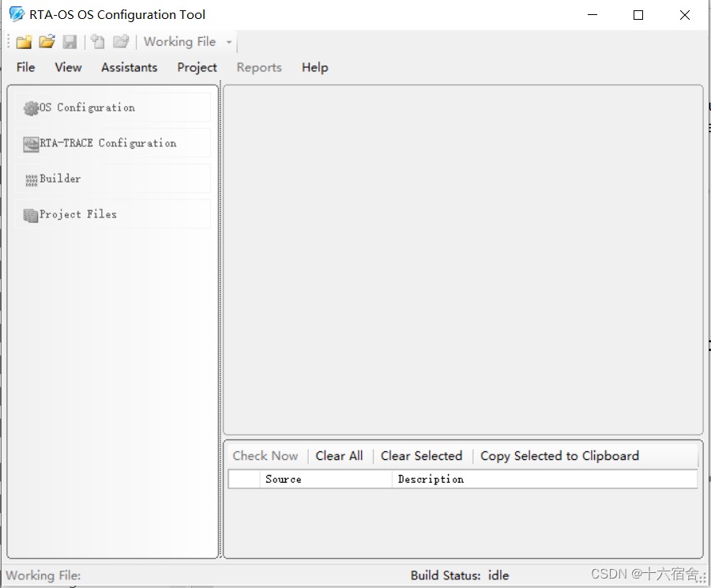This screenshot has width=711, height=588.
Task: Click Clear Selected button
Action: coord(421,455)
